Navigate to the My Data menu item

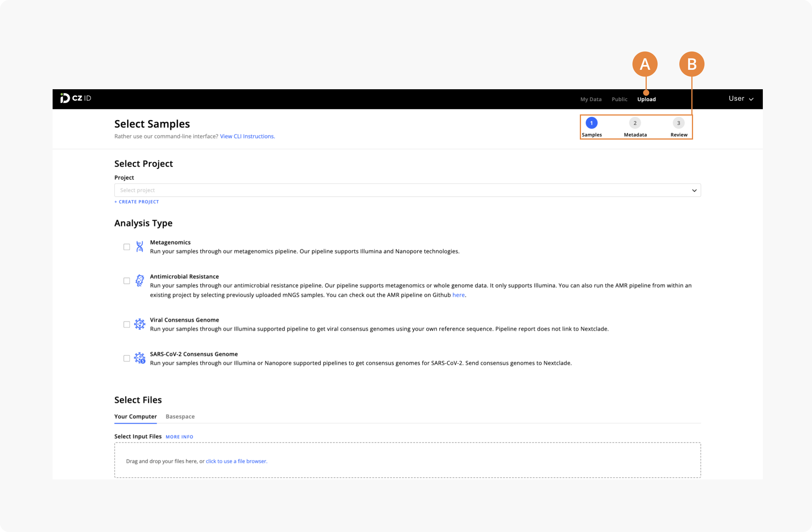591,99
